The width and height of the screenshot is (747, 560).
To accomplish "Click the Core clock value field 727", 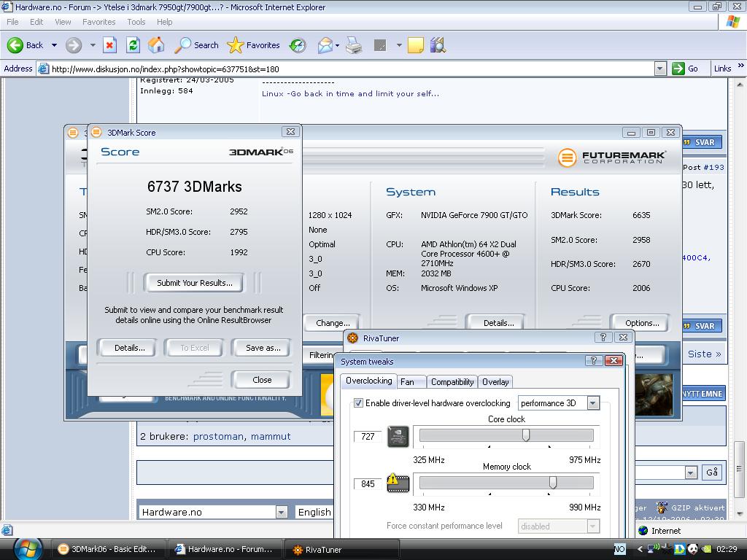I will tap(368, 437).
